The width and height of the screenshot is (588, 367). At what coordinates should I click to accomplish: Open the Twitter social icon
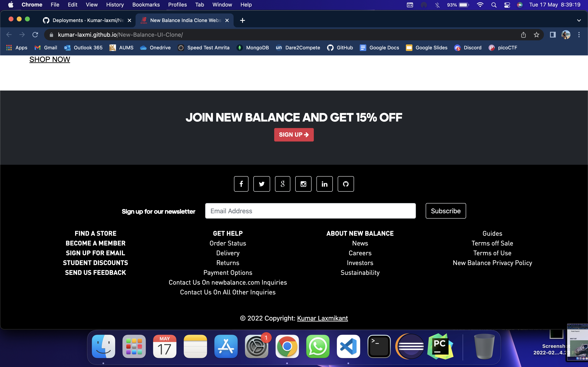tap(262, 184)
